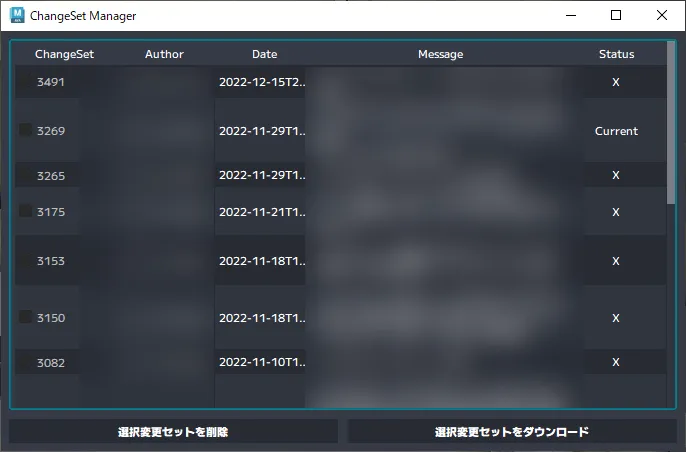
Task: Tick the checkbox for changeset 3269
Action: pos(25,130)
